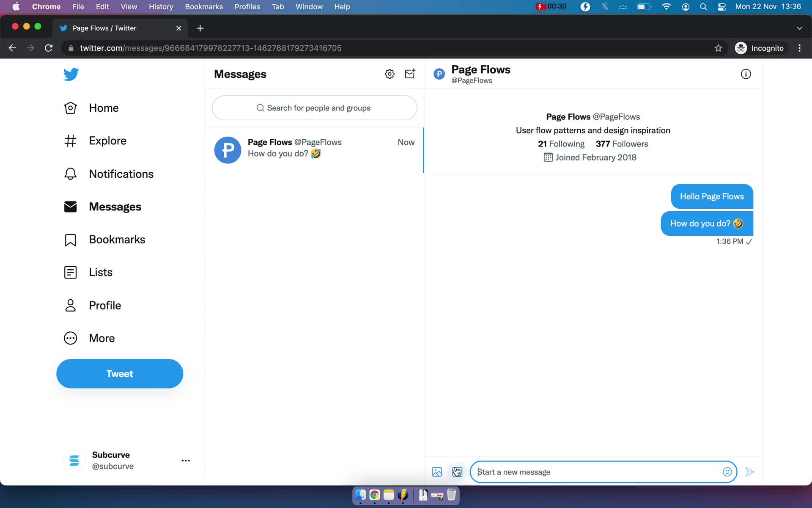The width and height of the screenshot is (812, 508).
Task: Click browser back arrow
Action: click(x=12, y=48)
